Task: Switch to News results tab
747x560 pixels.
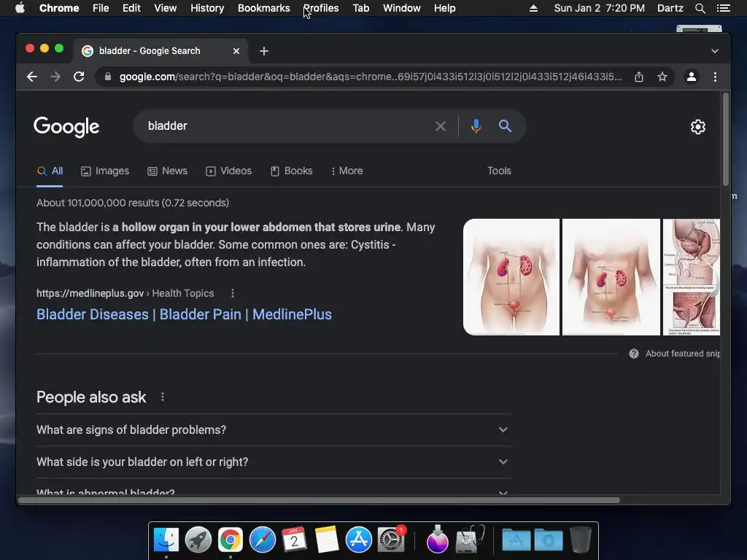Action: pyautogui.click(x=167, y=171)
